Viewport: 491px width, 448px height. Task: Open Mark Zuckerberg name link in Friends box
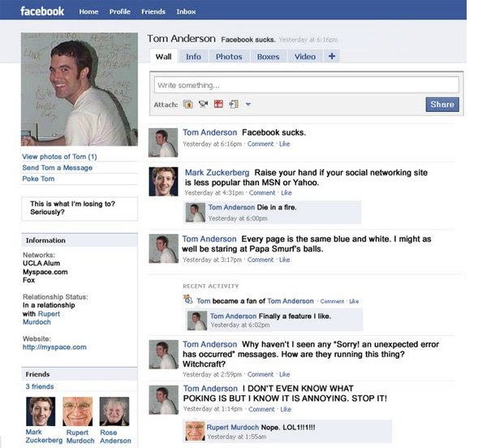(44, 437)
